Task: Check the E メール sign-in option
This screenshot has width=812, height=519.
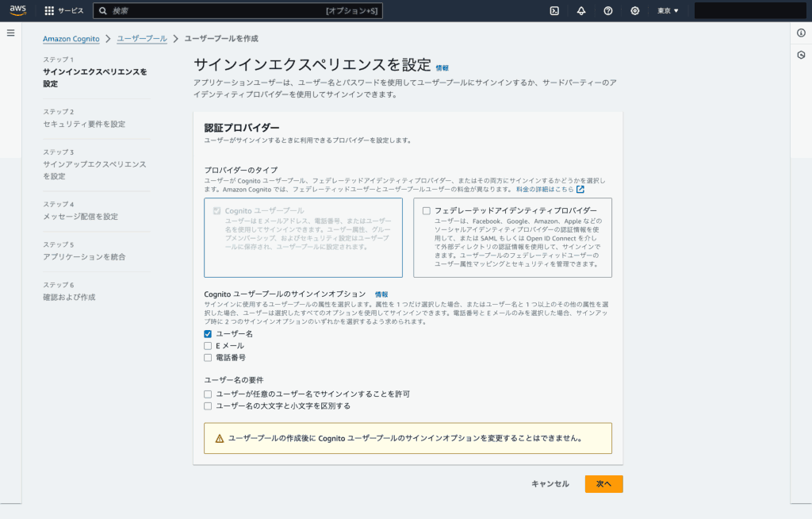Action: tap(208, 346)
